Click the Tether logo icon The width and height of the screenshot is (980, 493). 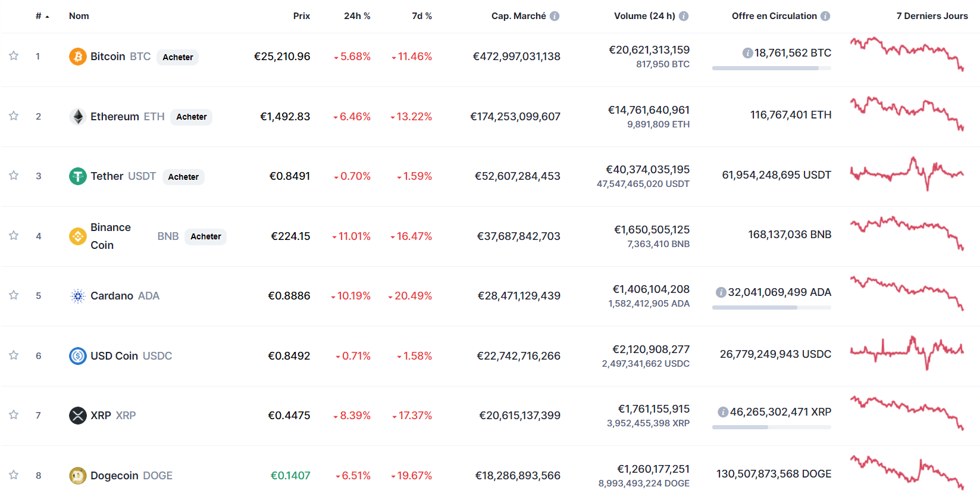click(78, 176)
